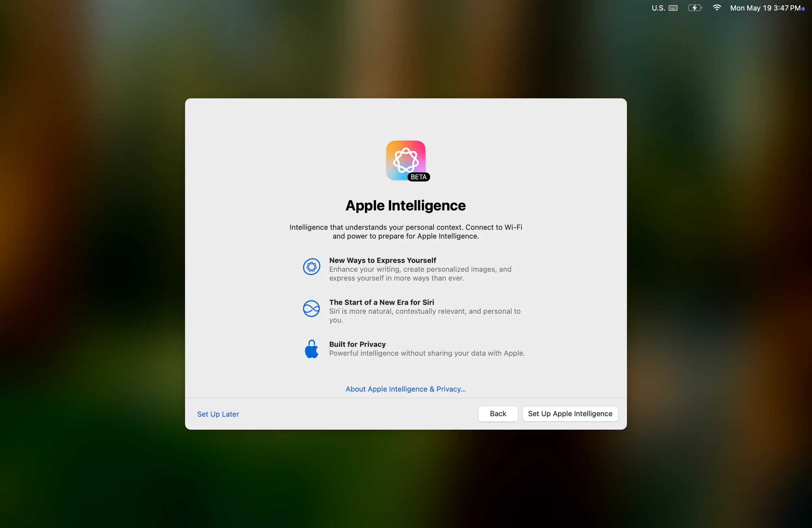
Task: Click 'The Start of a New Era for Siri' title
Action: (381, 302)
